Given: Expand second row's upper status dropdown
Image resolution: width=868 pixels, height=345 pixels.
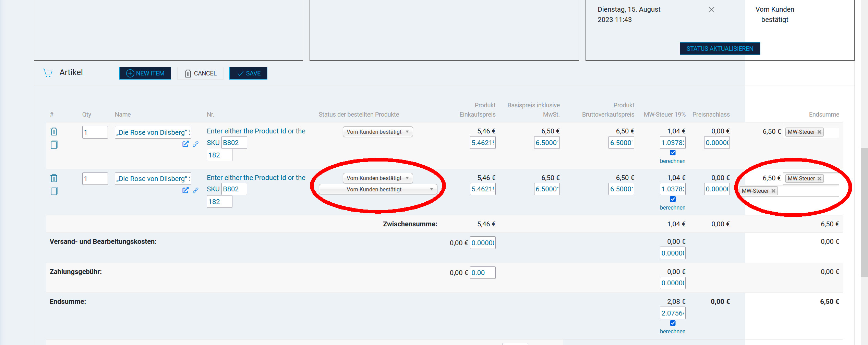Looking at the screenshot, I should coord(377,178).
